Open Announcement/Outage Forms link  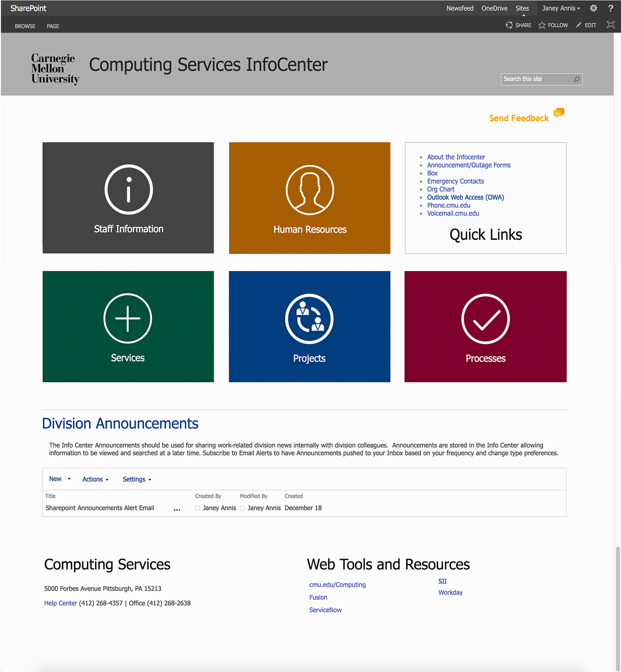click(x=469, y=165)
